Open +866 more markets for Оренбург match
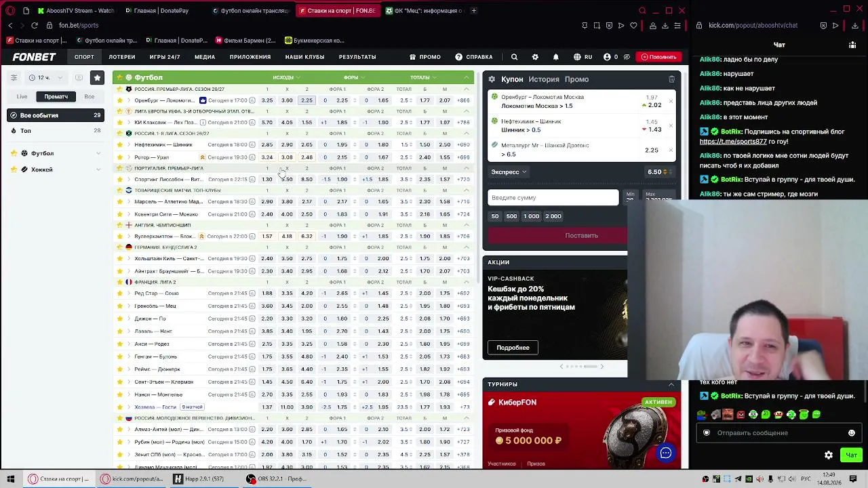 point(464,100)
